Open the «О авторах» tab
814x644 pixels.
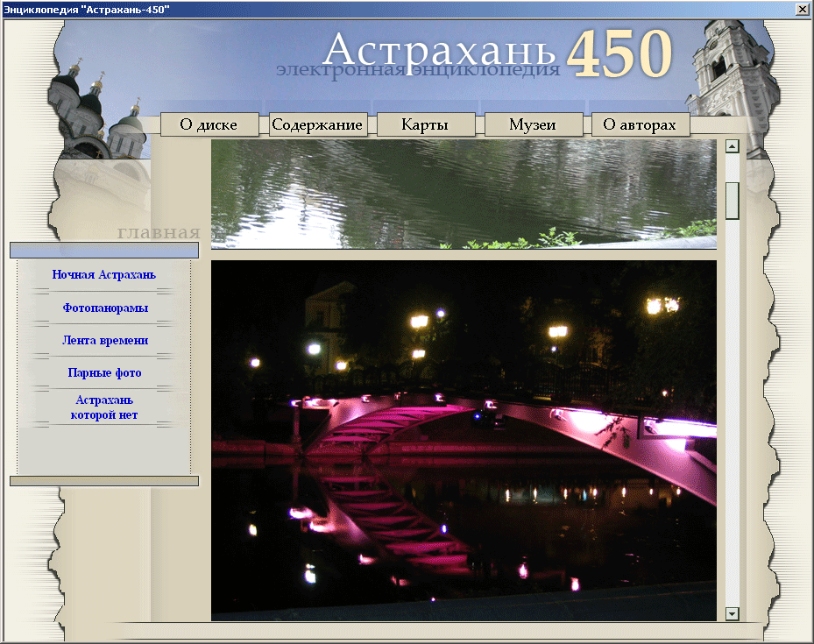click(641, 124)
